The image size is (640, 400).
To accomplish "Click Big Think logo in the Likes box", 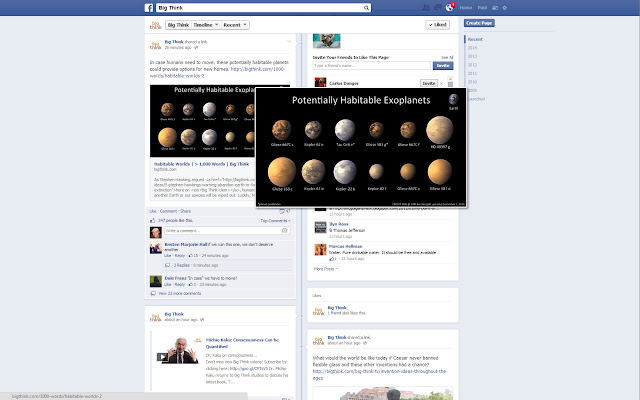I will tap(318, 311).
